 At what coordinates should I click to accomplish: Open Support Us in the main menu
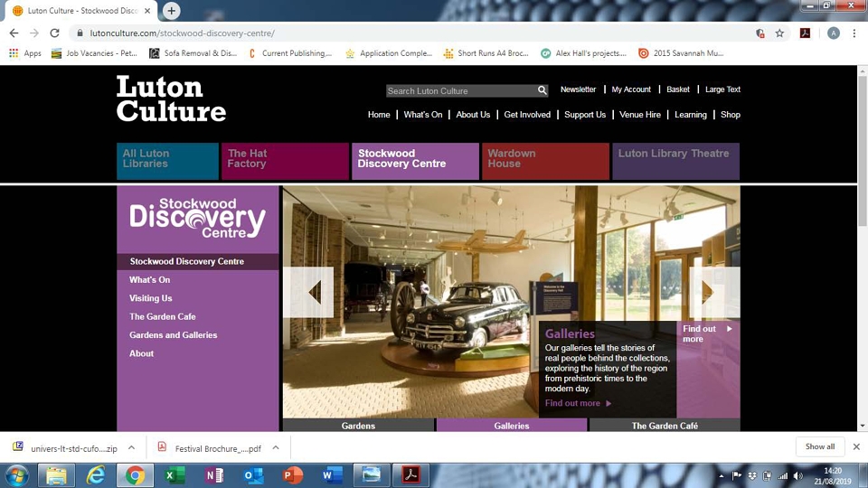click(x=585, y=115)
